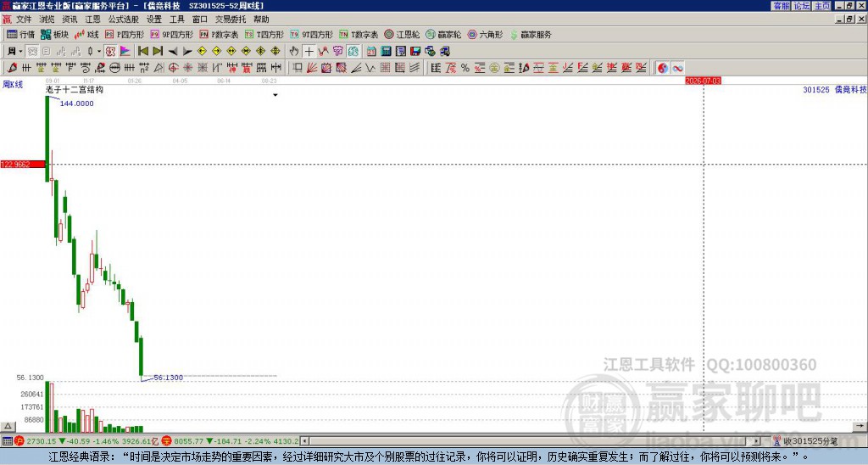
Task: Open the T数字表 tool
Action: tap(359, 34)
